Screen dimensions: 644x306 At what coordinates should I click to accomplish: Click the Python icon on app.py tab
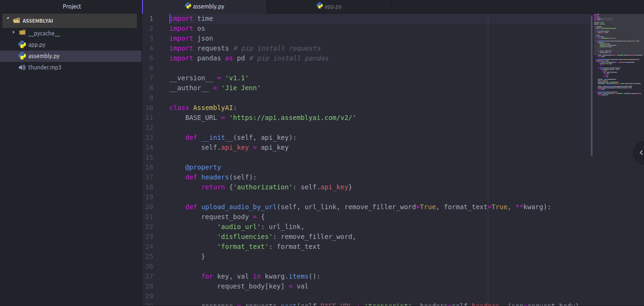[x=320, y=6]
